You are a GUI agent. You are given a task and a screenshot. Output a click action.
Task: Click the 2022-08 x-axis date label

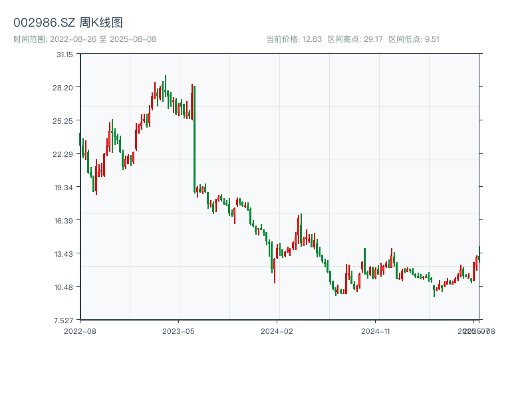80,331
